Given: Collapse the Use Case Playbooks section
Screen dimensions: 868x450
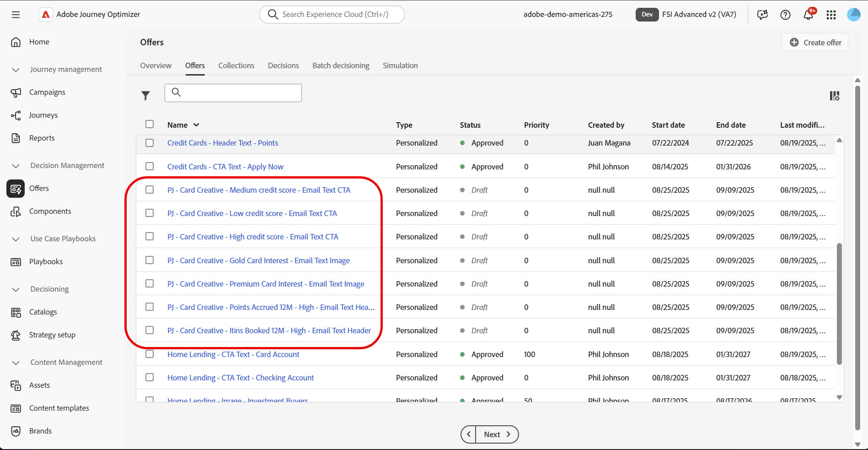Looking at the screenshot, I should (16, 239).
